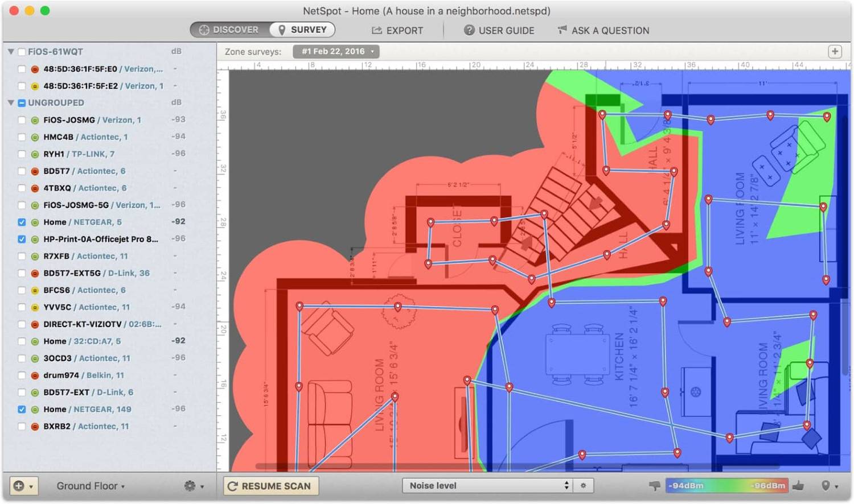The width and height of the screenshot is (854, 504).
Task: Click the yellow signal icon of 48:5D:36:1F:5F:E2
Action: [35, 86]
